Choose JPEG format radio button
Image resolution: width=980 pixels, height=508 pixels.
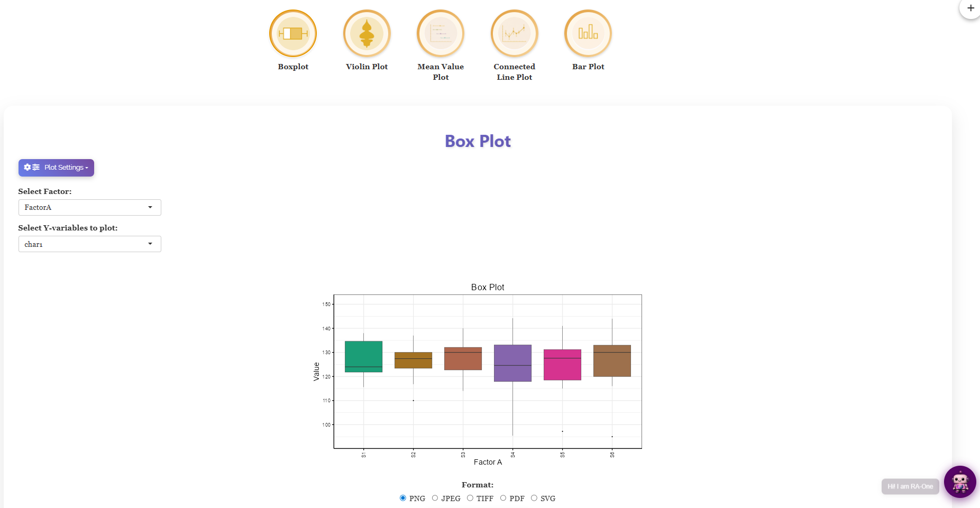[435, 498]
